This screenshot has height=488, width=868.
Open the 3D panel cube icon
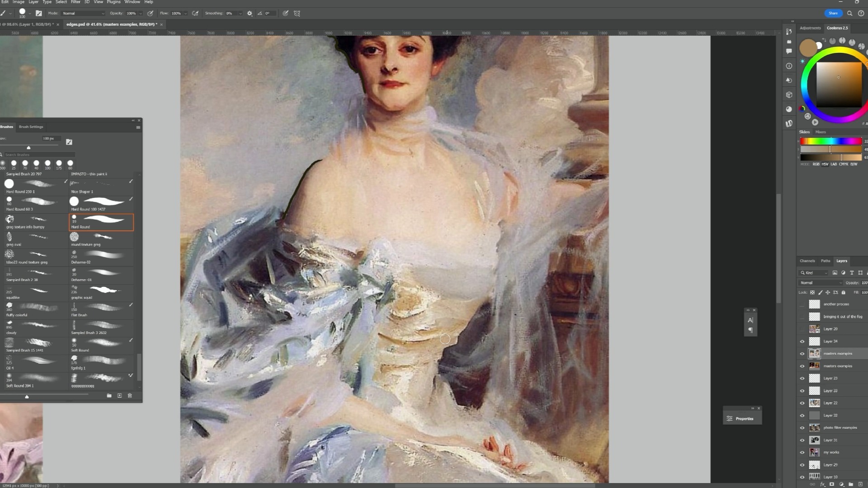789,94
